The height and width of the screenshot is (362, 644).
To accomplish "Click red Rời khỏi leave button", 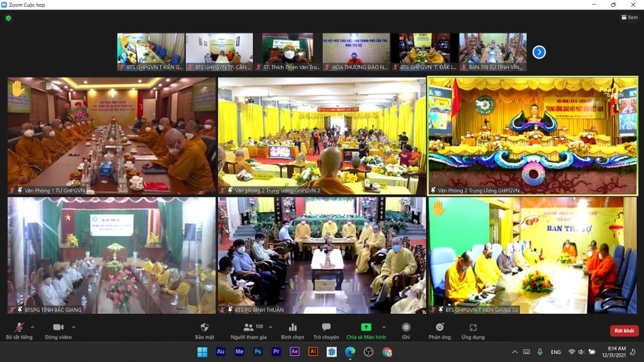I will pyautogui.click(x=624, y=331).
